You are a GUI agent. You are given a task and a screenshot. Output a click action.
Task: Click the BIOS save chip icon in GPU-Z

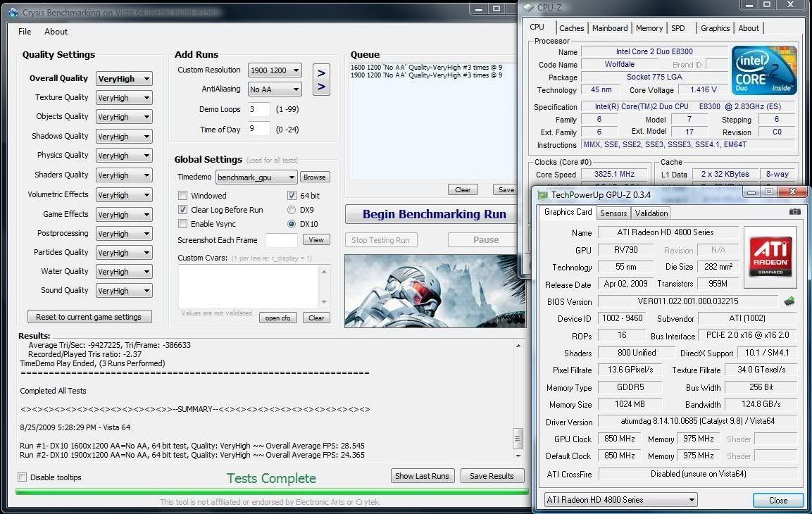pos(789,301)
